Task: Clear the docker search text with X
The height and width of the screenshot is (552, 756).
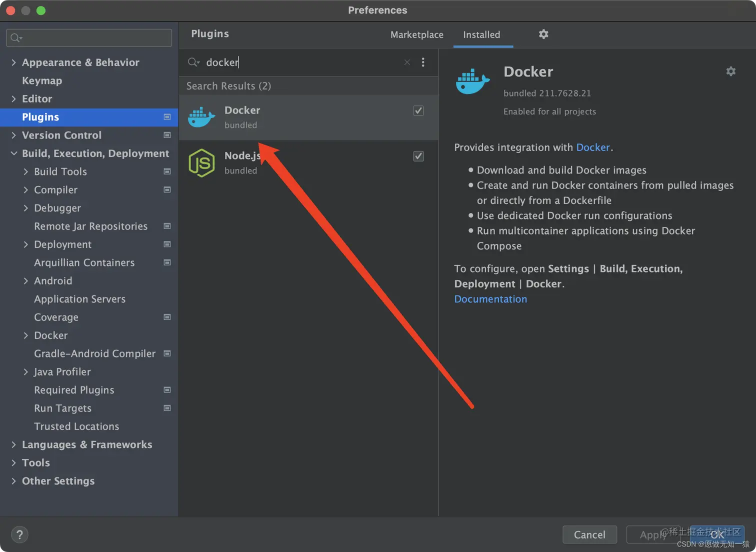Action: click(407, 62)
